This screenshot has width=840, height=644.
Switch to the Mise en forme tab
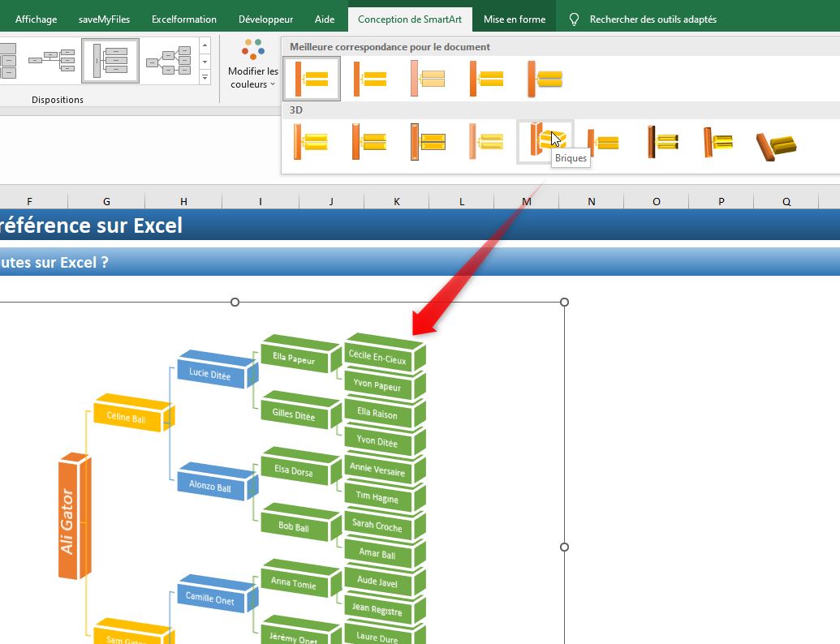point(515,19)
